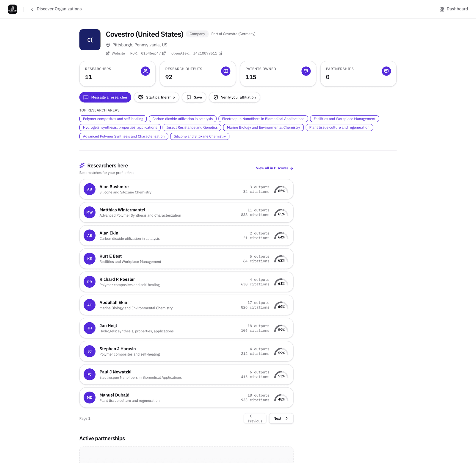
Task: Open Kurt E Best's researcher name
Action: pyautogui.click(x=110, y=256)
